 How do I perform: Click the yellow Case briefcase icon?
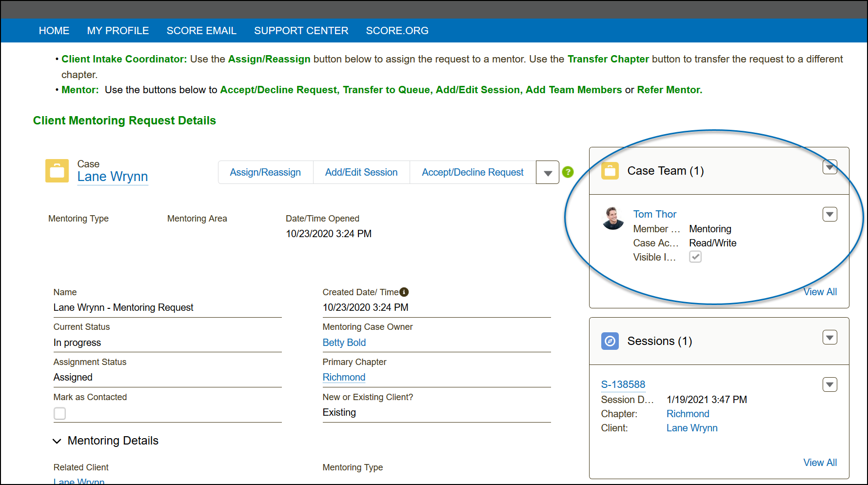57,171
